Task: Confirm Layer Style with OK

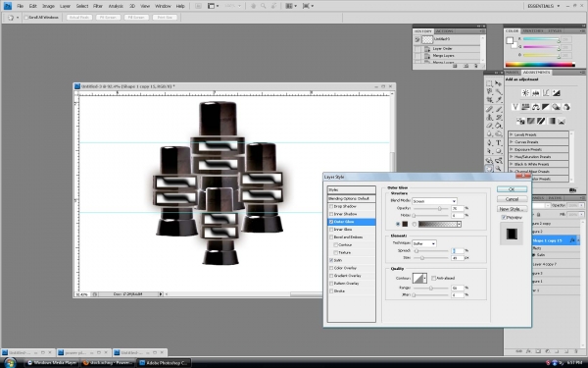Action: [512, 189]
